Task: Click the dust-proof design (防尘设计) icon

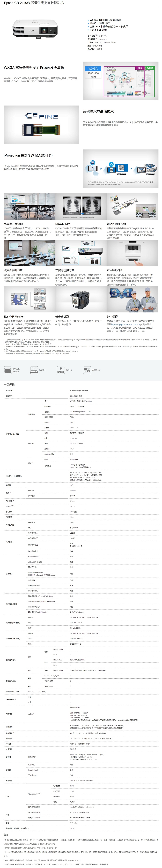Action: pyautogui.click(x=34, y=370)
